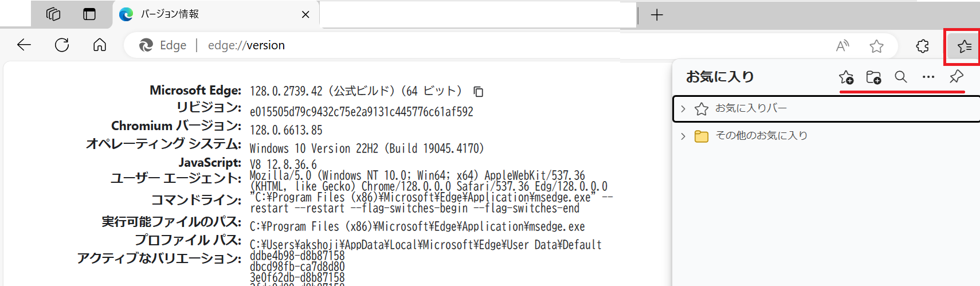Search favorites with magnifier icon
The image size is (980, 286).
(901, 77)
